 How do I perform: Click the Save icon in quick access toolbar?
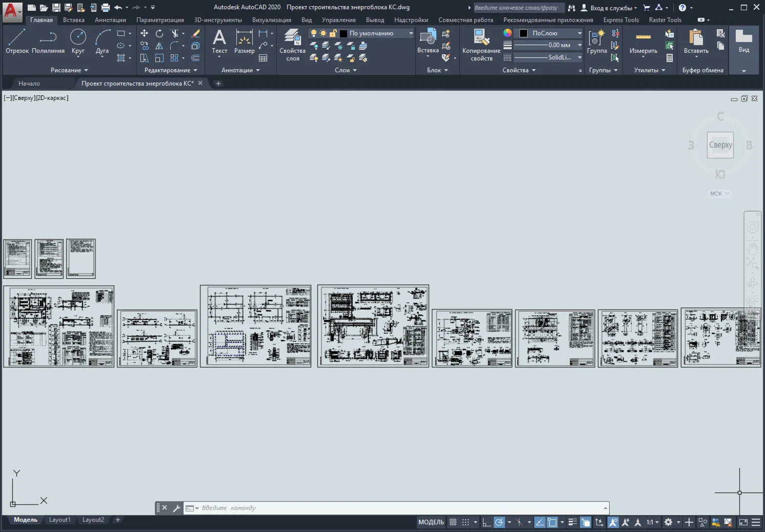click(56, 7)
